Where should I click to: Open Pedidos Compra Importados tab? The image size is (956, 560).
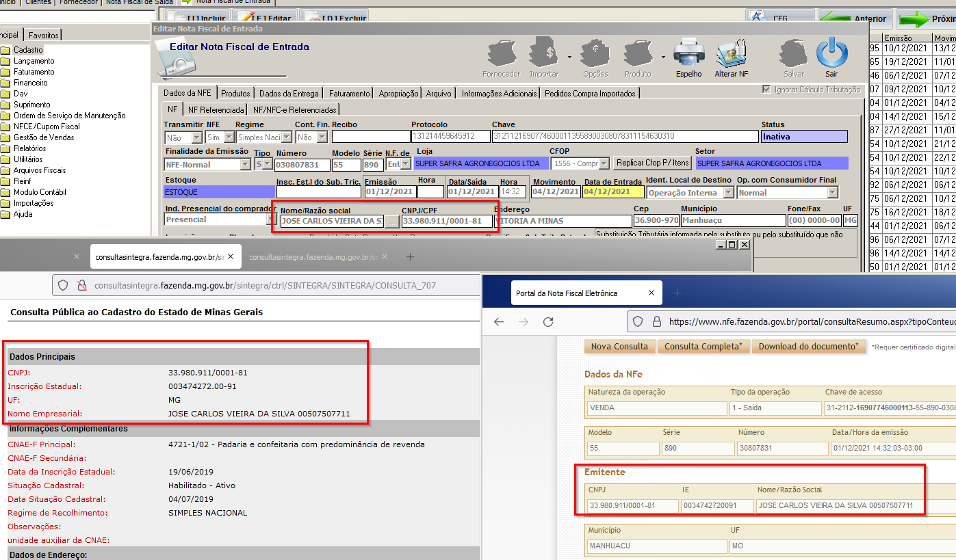point(590,93)
